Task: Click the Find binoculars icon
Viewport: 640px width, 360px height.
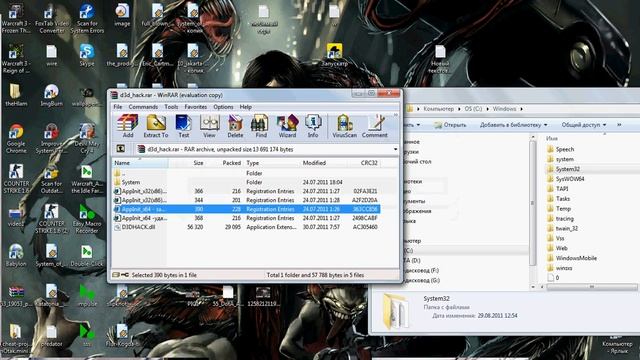Action: (260, 126)
